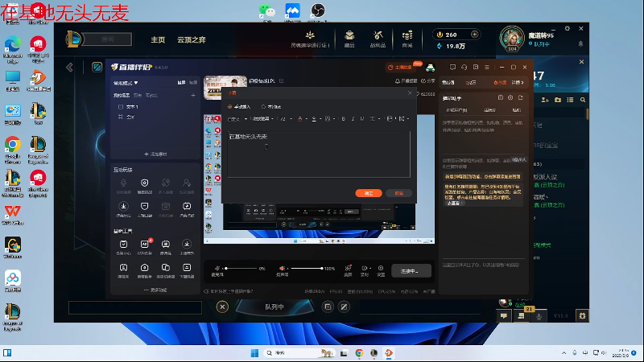
Task: Edit the stream title with pencil icon
Action: 281,81
